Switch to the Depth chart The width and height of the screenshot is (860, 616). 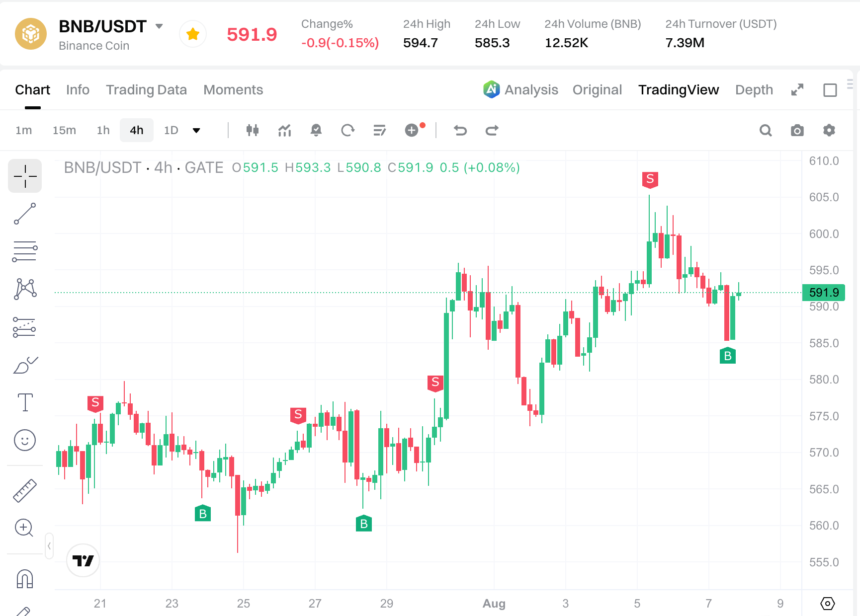[754, 90]
